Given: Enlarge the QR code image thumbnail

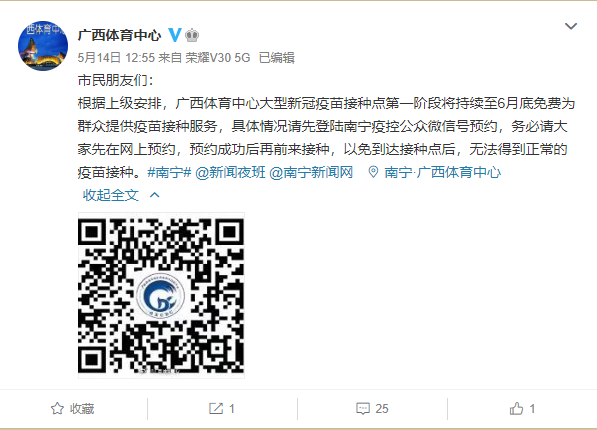Looking at the screenshot, I should [x=161, y=296].
